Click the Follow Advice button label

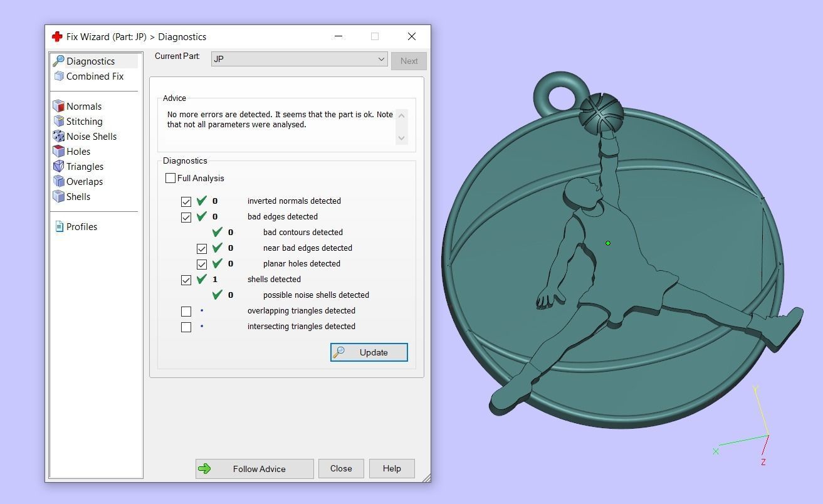[259, 469]
